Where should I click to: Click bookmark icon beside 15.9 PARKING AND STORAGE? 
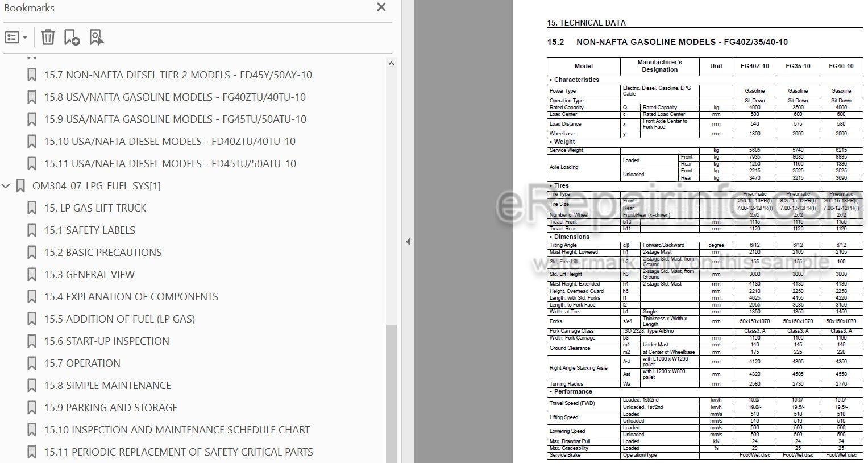[x=32, y=408]
